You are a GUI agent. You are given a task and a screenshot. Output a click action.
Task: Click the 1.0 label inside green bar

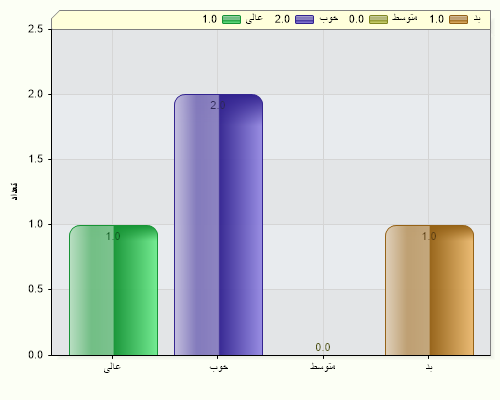click(x=113, y=236)
